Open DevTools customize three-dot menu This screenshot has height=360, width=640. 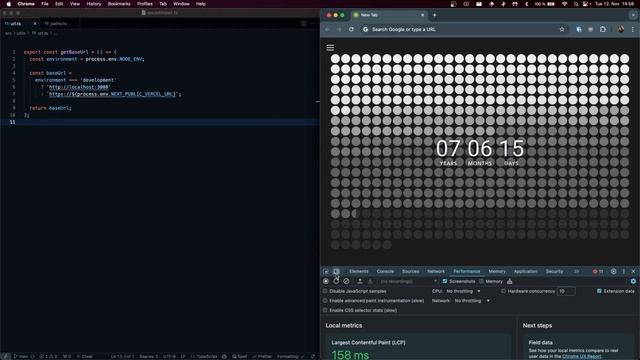click(x=624, y=271)
